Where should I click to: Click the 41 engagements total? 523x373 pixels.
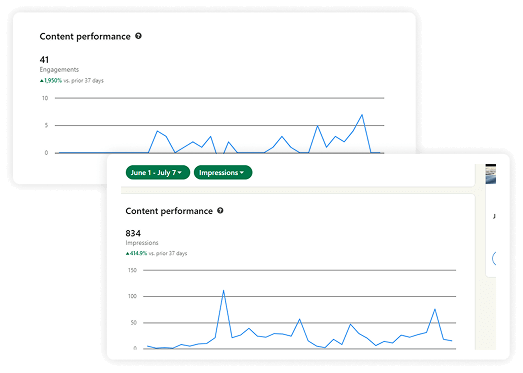coord(44,60)
